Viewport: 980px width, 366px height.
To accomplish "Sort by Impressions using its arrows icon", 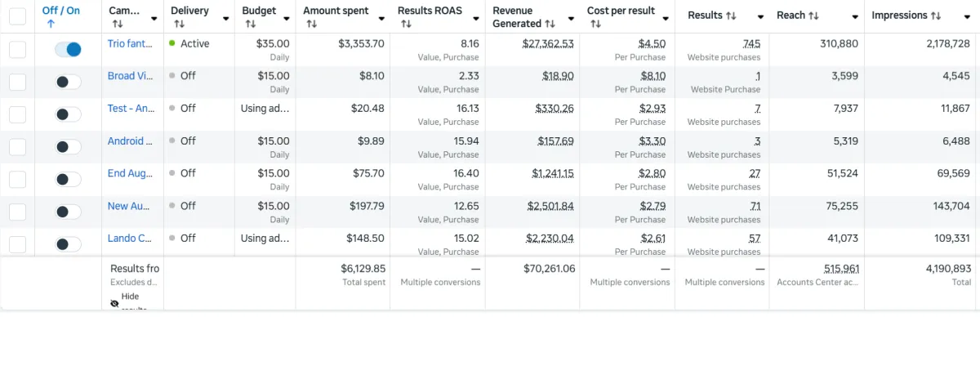I will click(937, 16).
